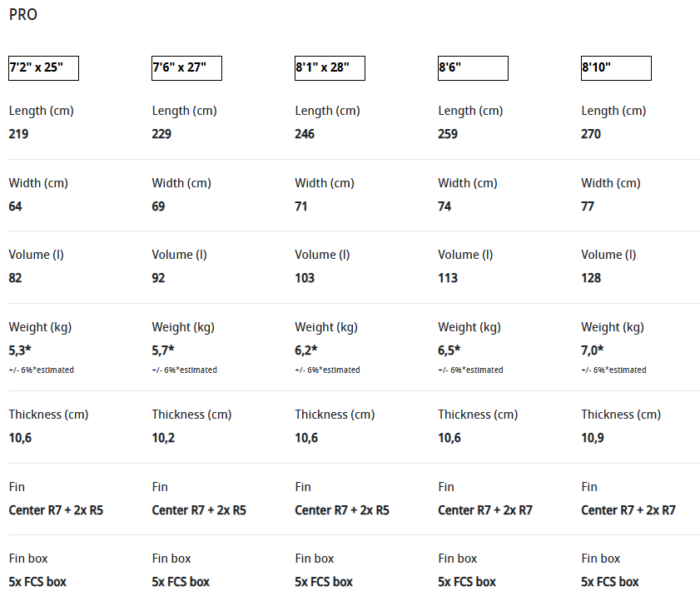Click the estimated note under weight 6,5*
Screen dimensions: 700x606
tap(470, 370)
